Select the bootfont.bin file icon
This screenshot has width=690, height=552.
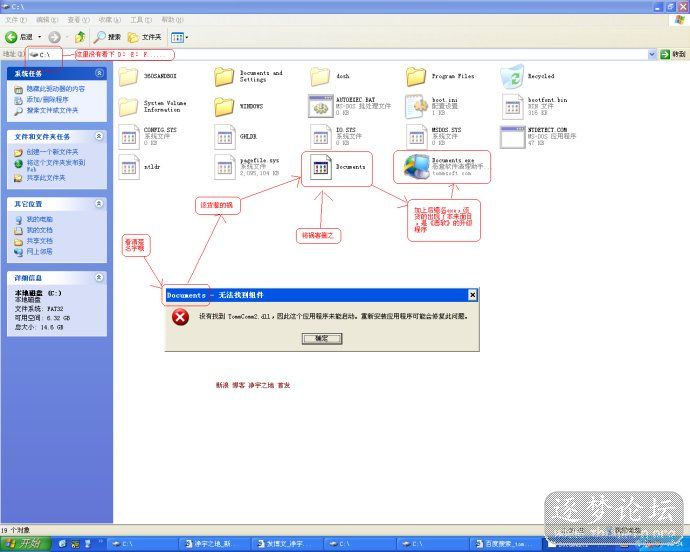(512, 107)
